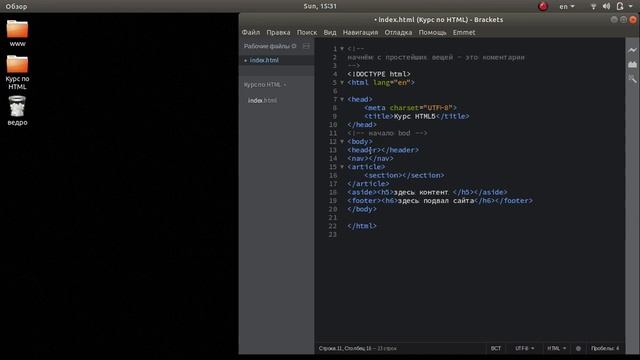This screenshot has height=360, width=640.
Task: Open the working files settings gear
Action: [294, 46]
